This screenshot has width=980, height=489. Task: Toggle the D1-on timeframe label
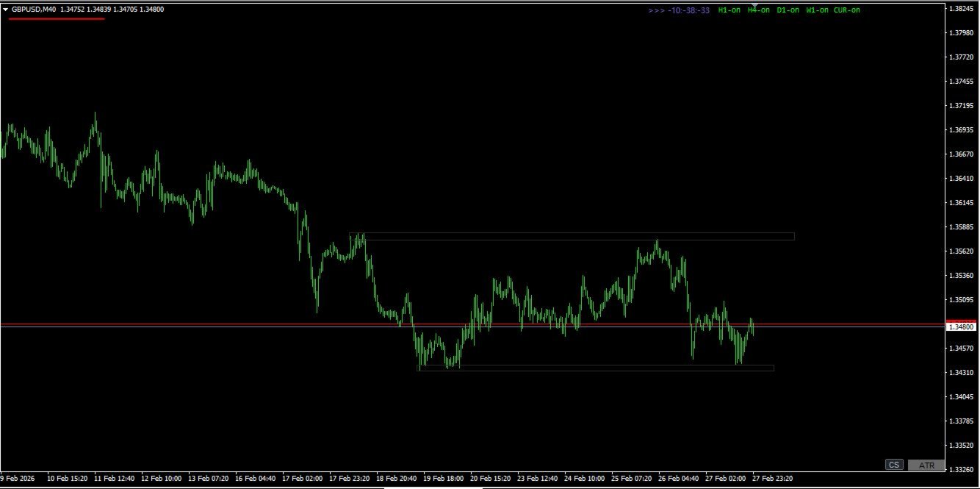tap(788, 10)
